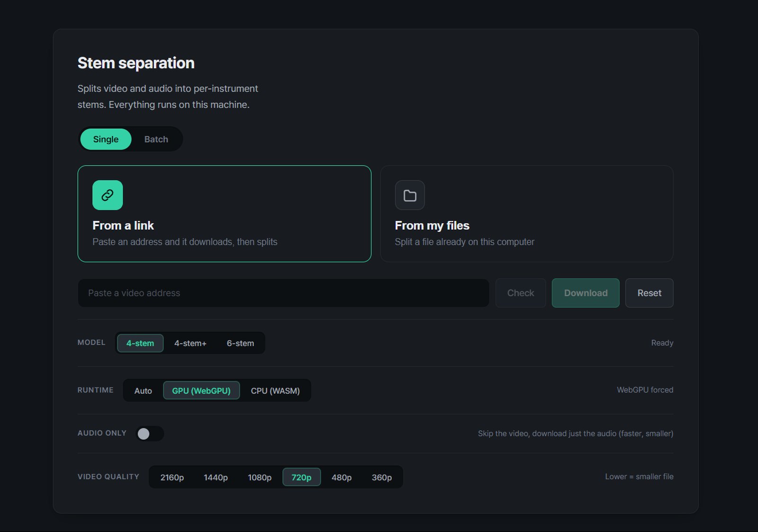The height and width of the screenshot is (532, 758).
Task: Switch to Batch mode
Action: [156, 139]
